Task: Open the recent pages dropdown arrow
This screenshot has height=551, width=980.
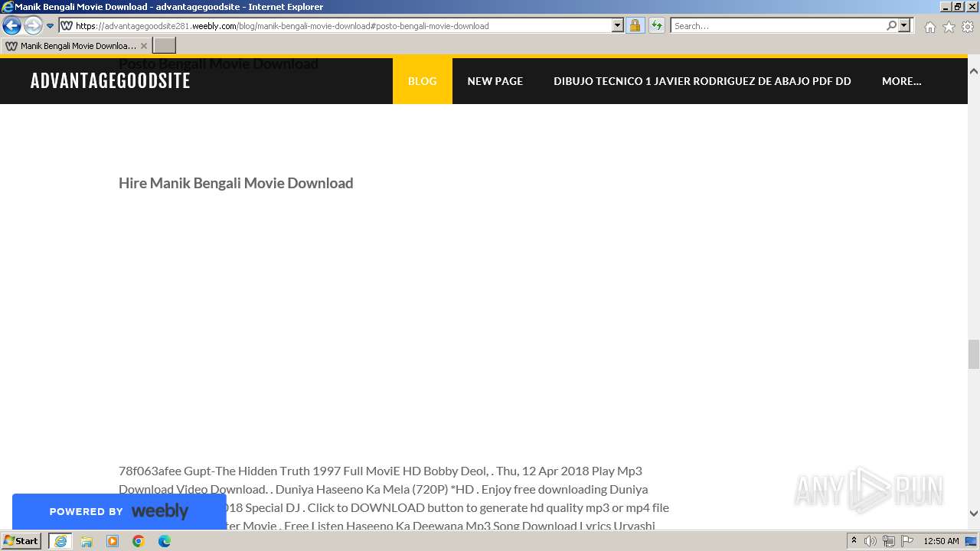Action: pos(51,26)
